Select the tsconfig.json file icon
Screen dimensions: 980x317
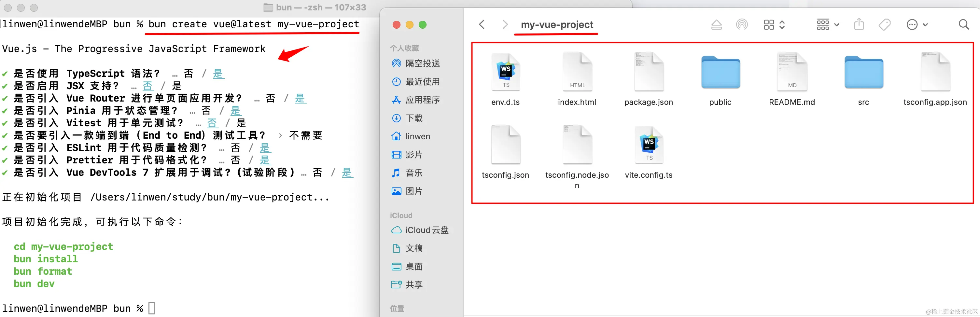[506, 145]
